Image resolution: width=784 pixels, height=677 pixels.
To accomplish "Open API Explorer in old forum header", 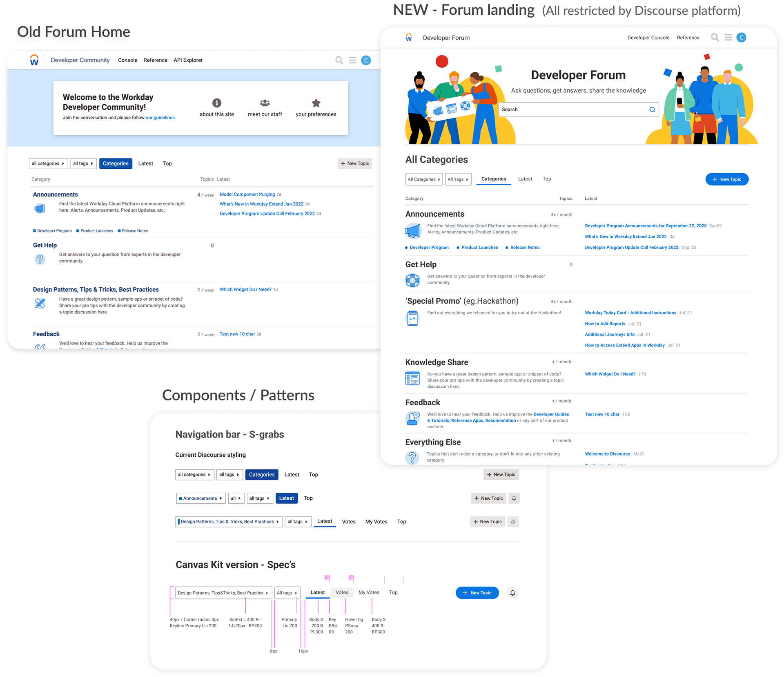I will (x=188, y=60).
